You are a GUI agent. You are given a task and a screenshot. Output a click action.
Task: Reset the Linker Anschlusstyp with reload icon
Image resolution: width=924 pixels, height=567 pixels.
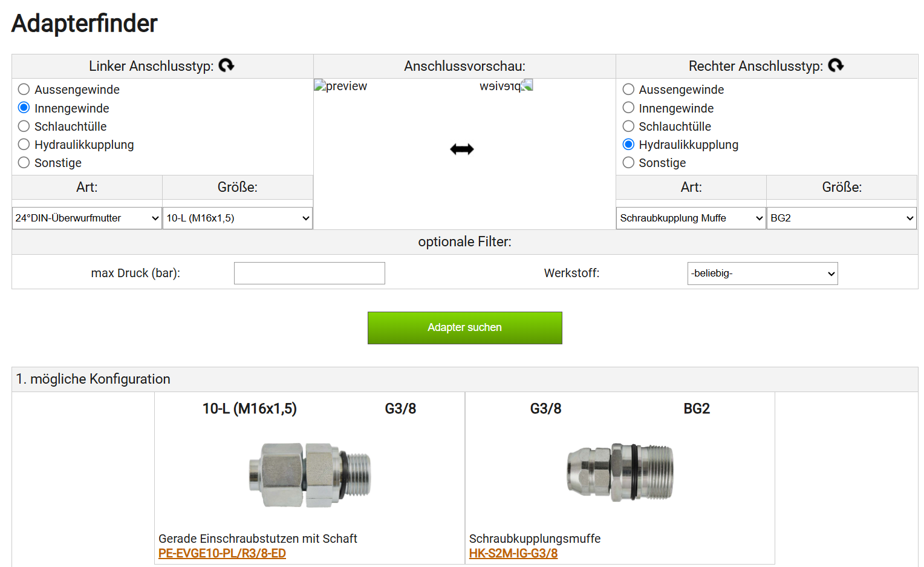tap(226, 65)
